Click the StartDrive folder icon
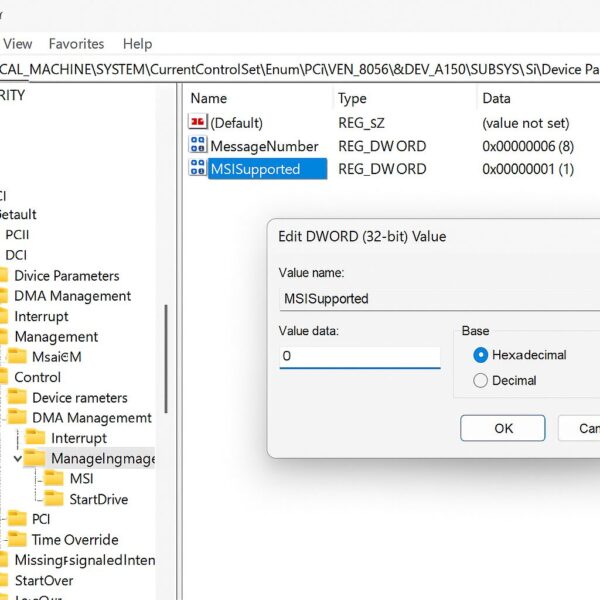The height and width of the screenshot is (600, 600). (54, 498)
